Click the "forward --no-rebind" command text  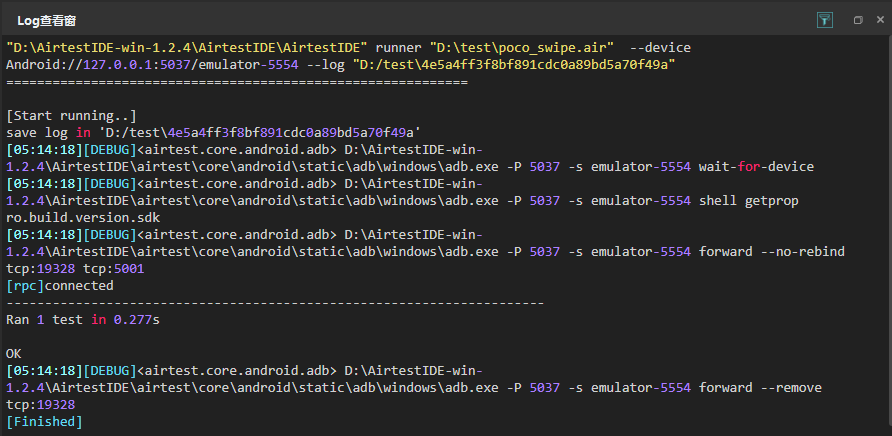[x=771, y=252]
